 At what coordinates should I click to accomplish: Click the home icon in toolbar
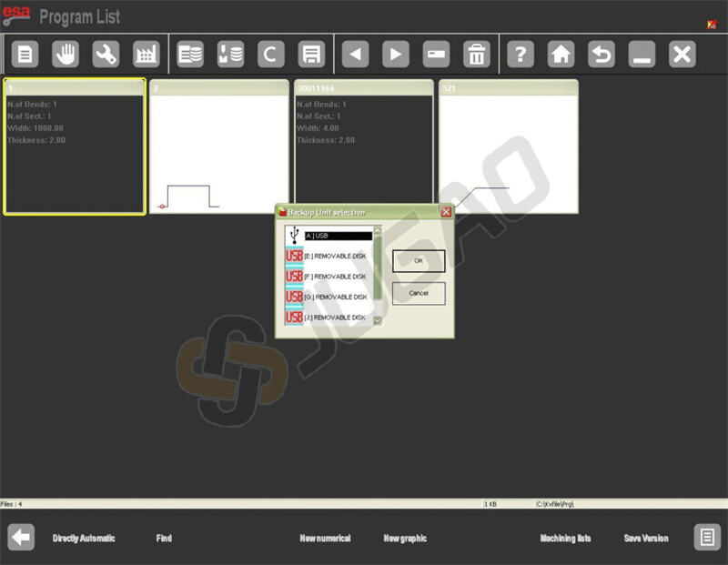tap(561, 55)
